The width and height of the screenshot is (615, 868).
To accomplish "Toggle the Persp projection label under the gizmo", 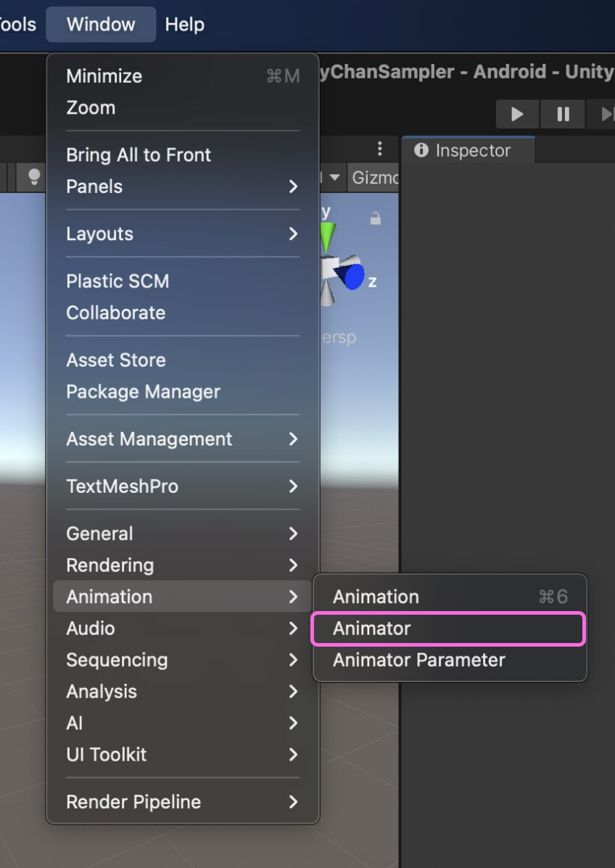I will 339,337.
